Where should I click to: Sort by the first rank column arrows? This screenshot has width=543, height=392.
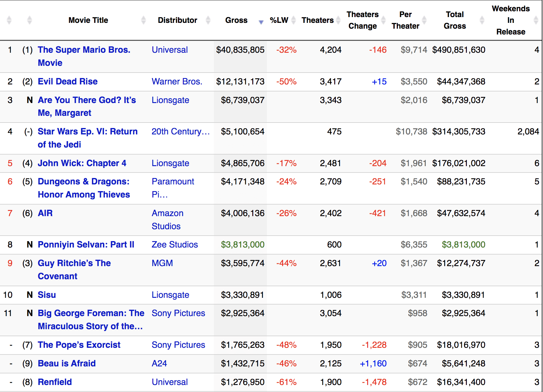coord(9,20)
